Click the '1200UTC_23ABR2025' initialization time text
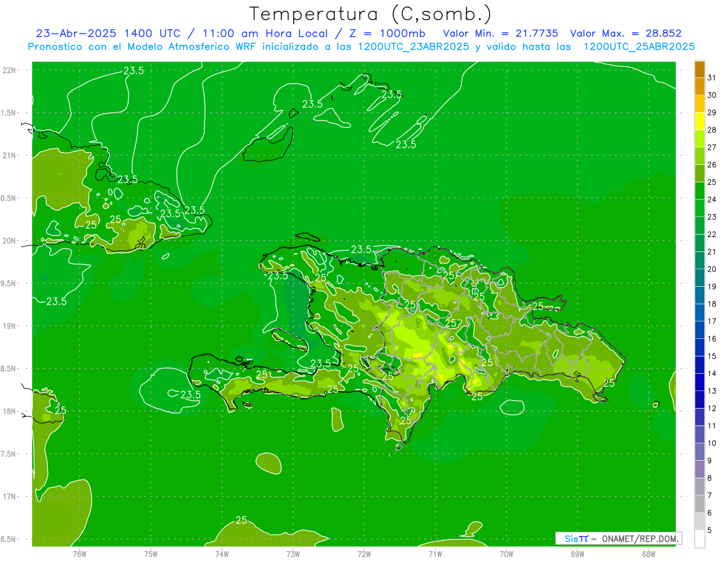Viewport: 728px width, 562px height. 414,47
